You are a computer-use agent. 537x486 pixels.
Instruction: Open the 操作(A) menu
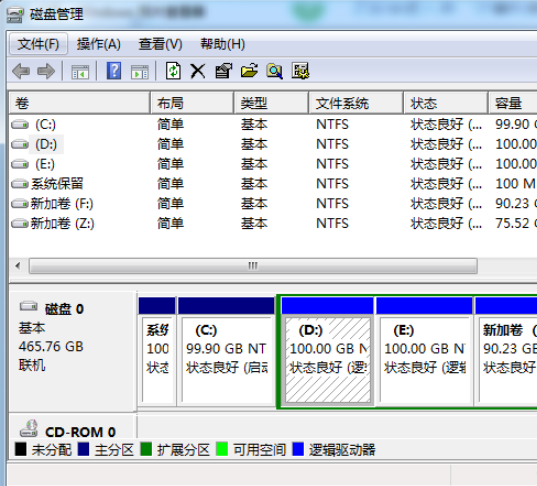pyautogui.click(x=99, y=44)
